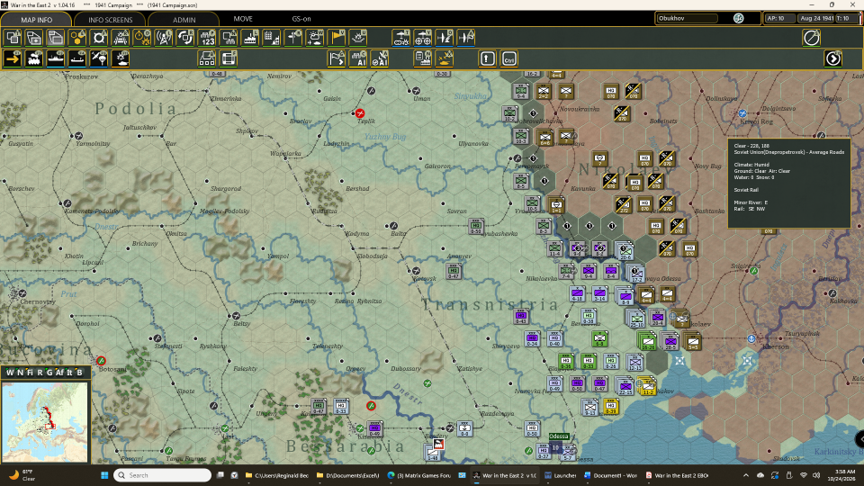The width and height of the screenshot is (864, 486).
Task: Select the tank build-fortification mode icon
Action: click(x=121, y=58)
